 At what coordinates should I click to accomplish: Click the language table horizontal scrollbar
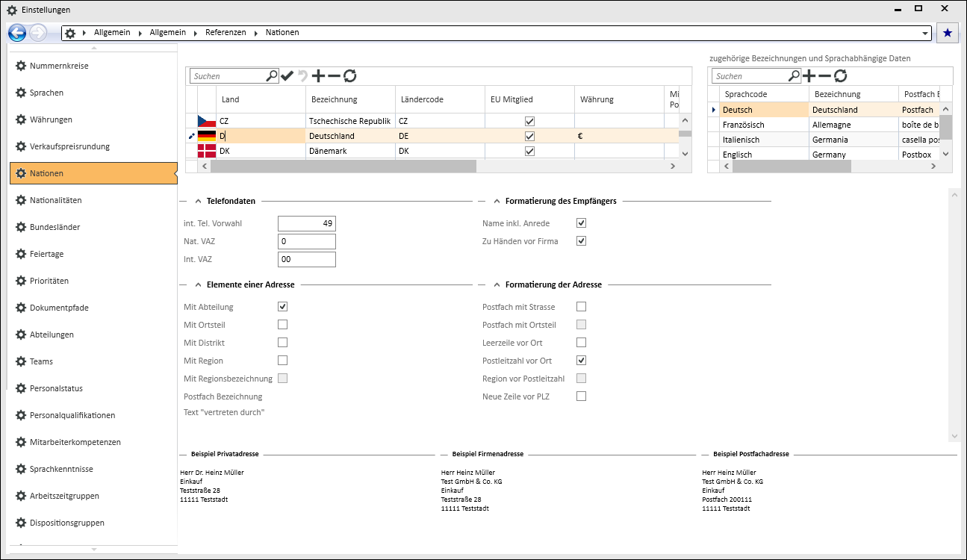click(x=792, y=167)
